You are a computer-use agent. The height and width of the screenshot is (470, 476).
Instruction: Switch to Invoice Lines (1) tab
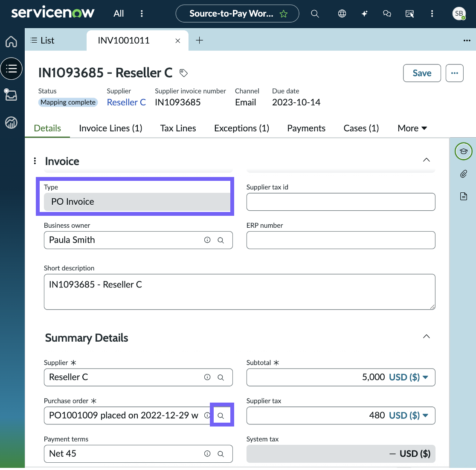click(110, 128)
